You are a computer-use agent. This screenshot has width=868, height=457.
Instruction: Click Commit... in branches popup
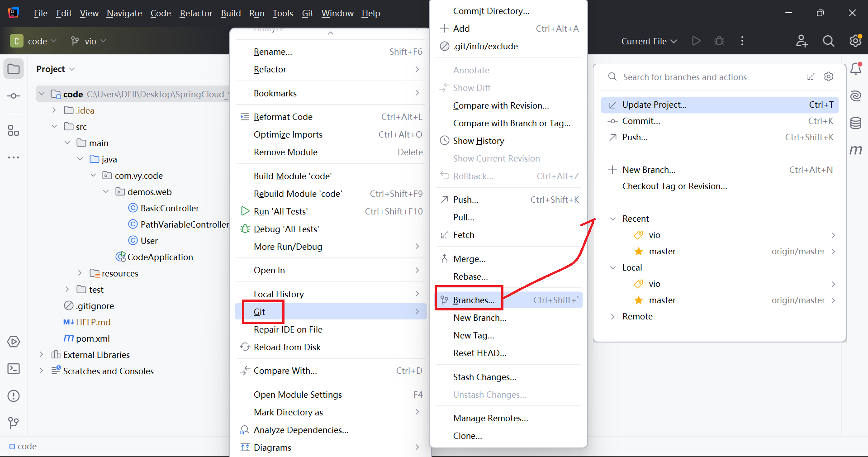pos(720,121)
